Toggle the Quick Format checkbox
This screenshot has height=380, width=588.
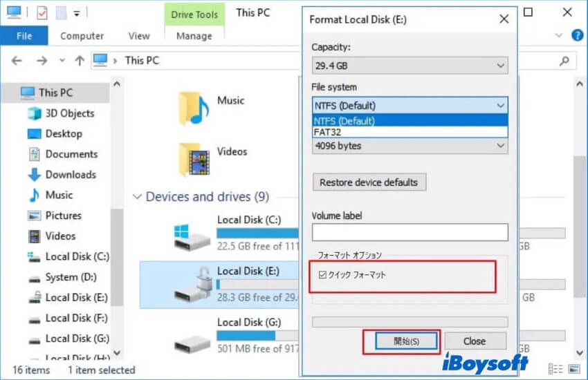click(322, 275)
